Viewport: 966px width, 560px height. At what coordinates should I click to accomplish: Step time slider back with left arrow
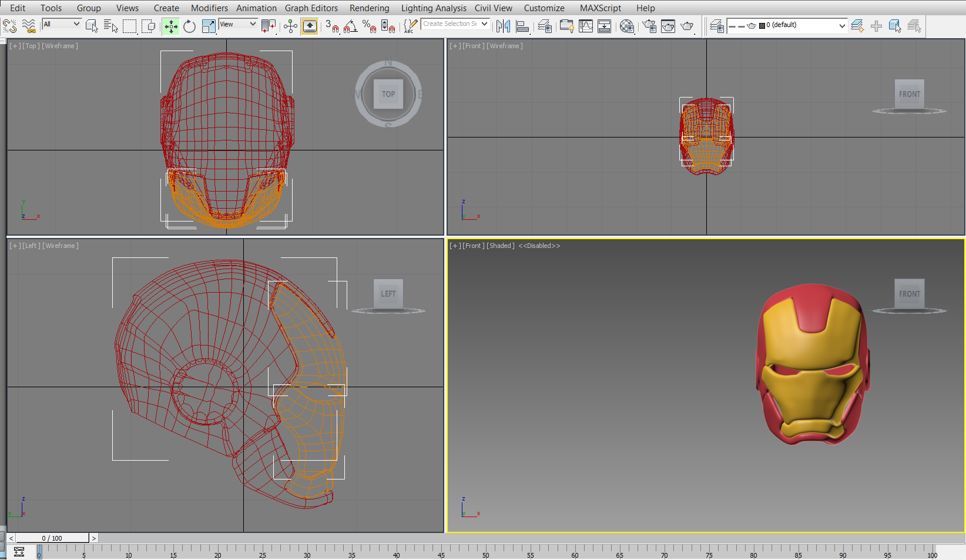point(11,538)
